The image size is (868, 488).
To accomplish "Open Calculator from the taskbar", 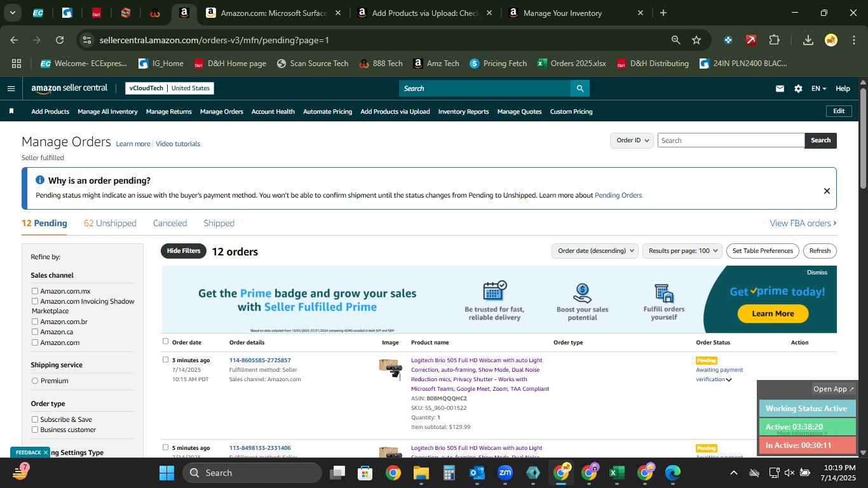I will point(449,473).
